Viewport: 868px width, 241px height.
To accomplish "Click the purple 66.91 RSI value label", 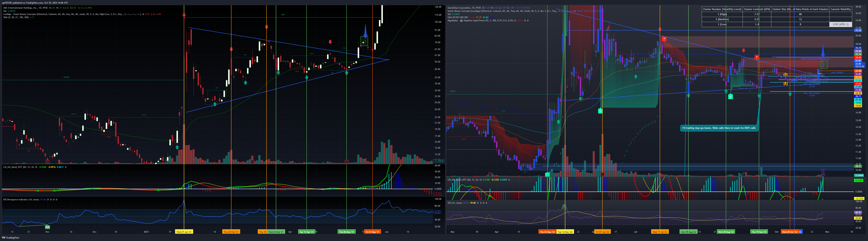I will click(858, 212).
